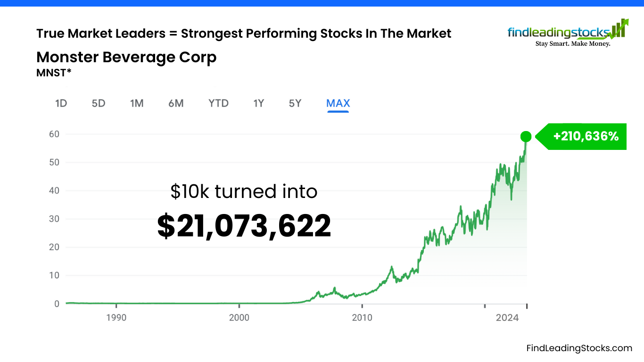The image size is (644, 362).
Task: Open the FindLeadingStocks.com link
Action: tap(579, 348)
